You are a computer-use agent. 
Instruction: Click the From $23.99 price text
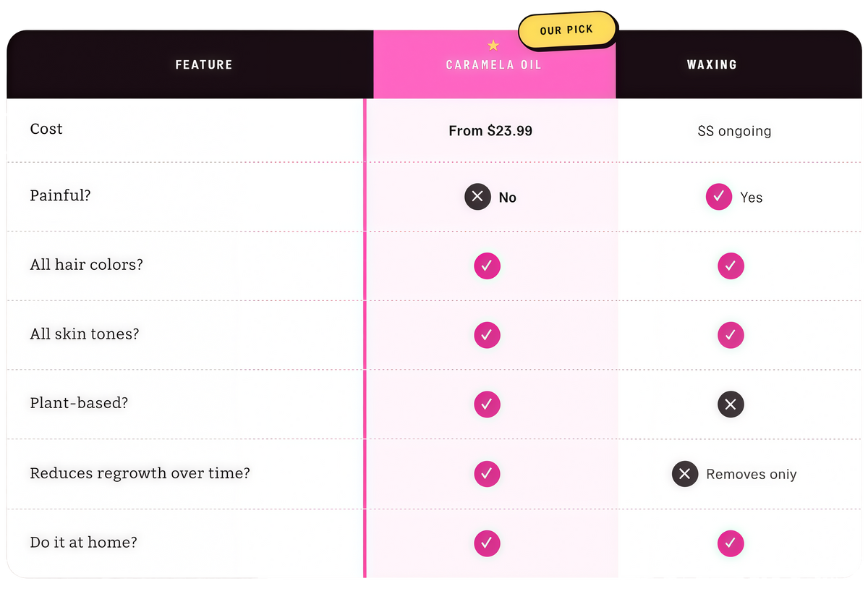tap(490, 131)
